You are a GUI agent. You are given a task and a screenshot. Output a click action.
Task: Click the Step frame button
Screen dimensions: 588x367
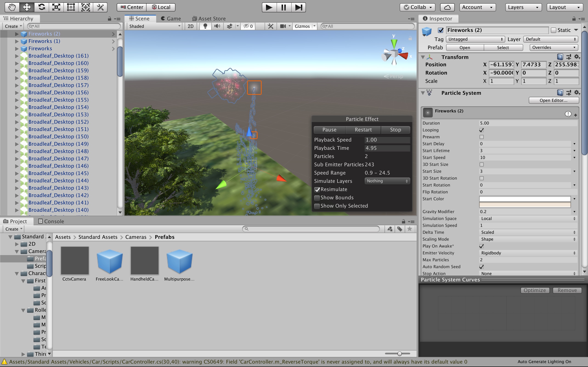point(298,7)
